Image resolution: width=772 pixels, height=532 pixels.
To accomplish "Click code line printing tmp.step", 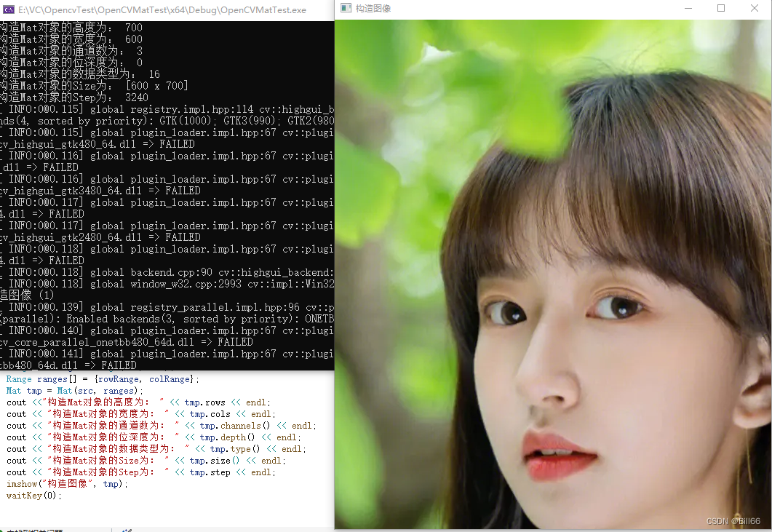I will click(141, 472).
